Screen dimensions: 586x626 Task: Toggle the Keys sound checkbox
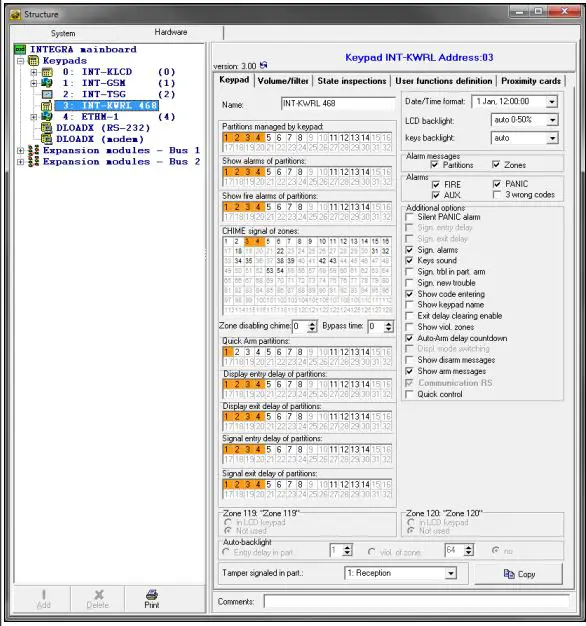coord(409,261)
